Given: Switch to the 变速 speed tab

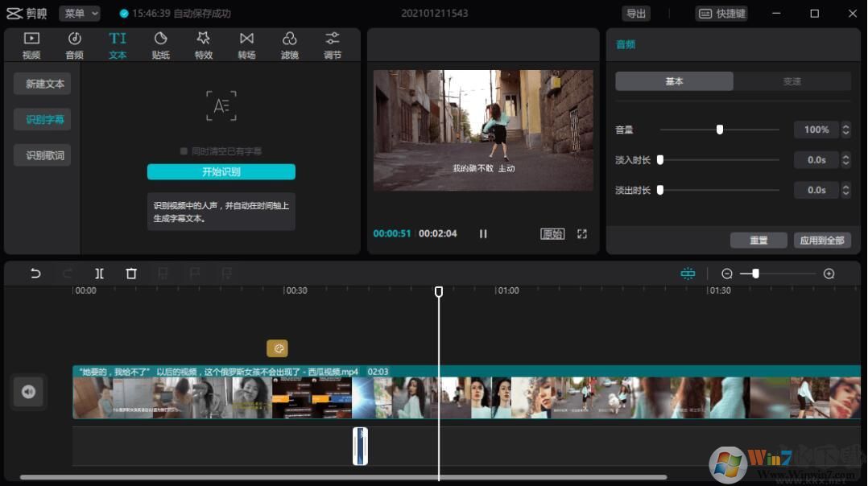Looking at the screenshot, I should [x=791, y=80].
